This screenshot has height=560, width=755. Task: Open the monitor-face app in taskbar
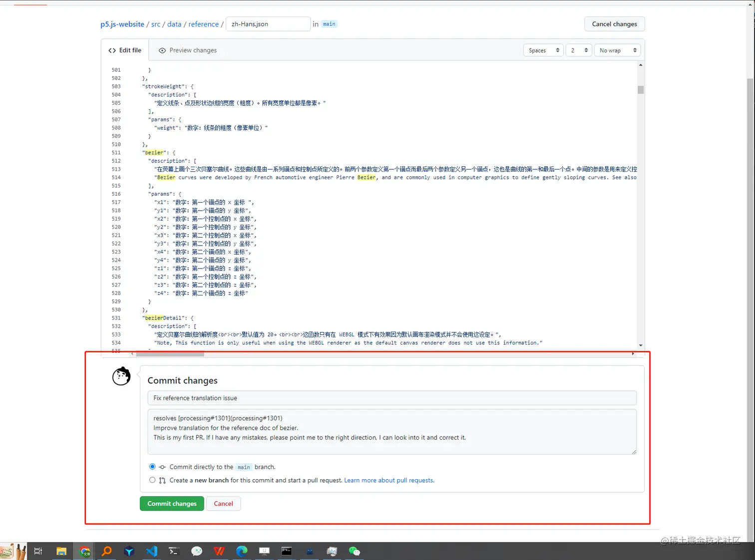point(264,551)
